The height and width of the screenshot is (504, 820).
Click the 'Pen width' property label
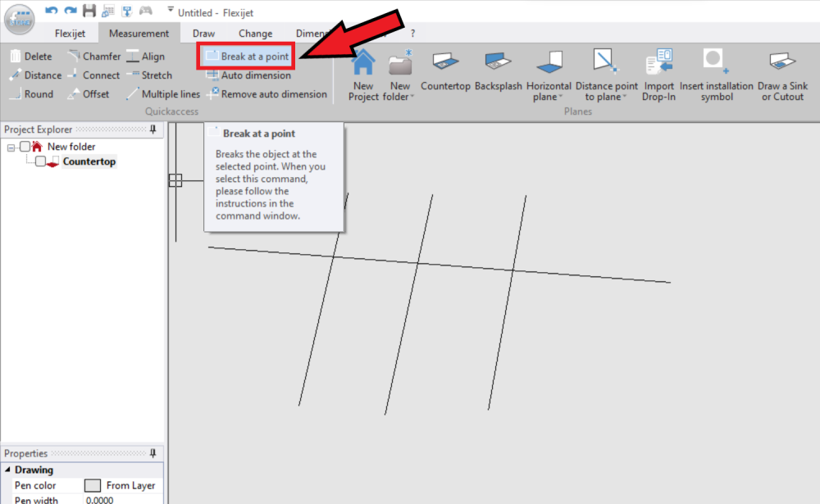click(36, 499)
